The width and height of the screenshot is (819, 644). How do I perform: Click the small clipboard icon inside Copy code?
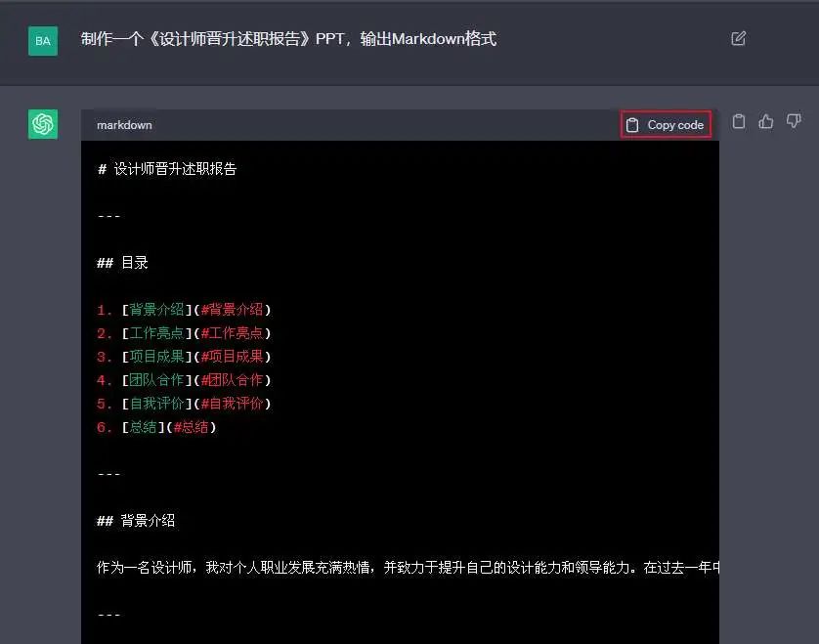point(634,123)
